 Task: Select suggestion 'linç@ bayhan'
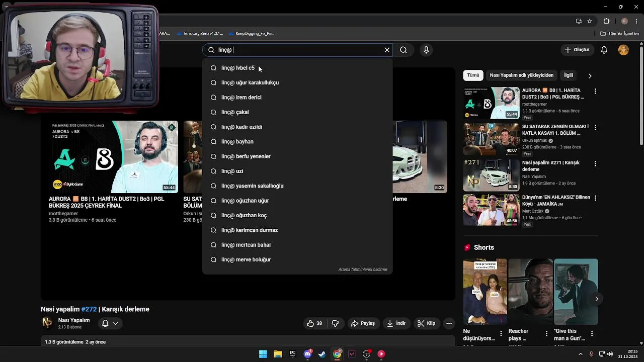pos(297,141)
